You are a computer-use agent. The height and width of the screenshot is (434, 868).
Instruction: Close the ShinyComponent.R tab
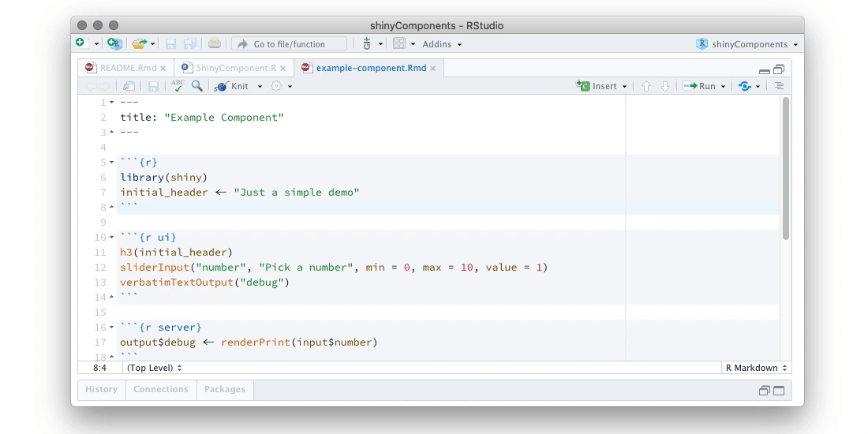(x=282, y=68)
